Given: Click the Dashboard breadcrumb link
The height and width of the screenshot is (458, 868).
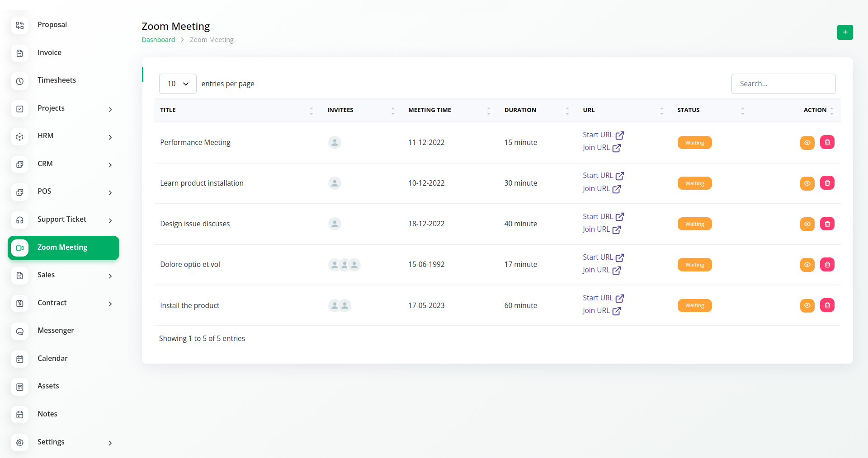Looking at the screenshot, I should (x=158, y=40).
